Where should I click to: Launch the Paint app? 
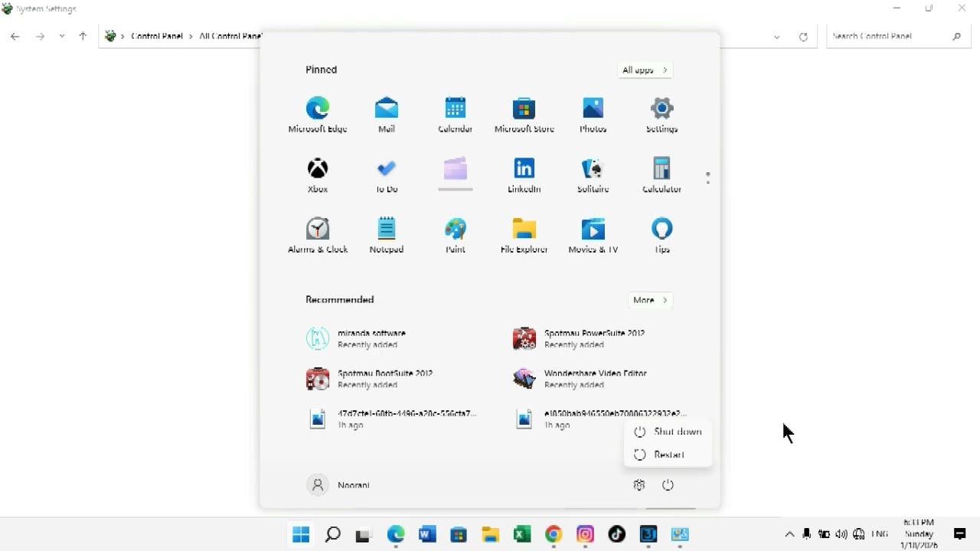point(456,236)
